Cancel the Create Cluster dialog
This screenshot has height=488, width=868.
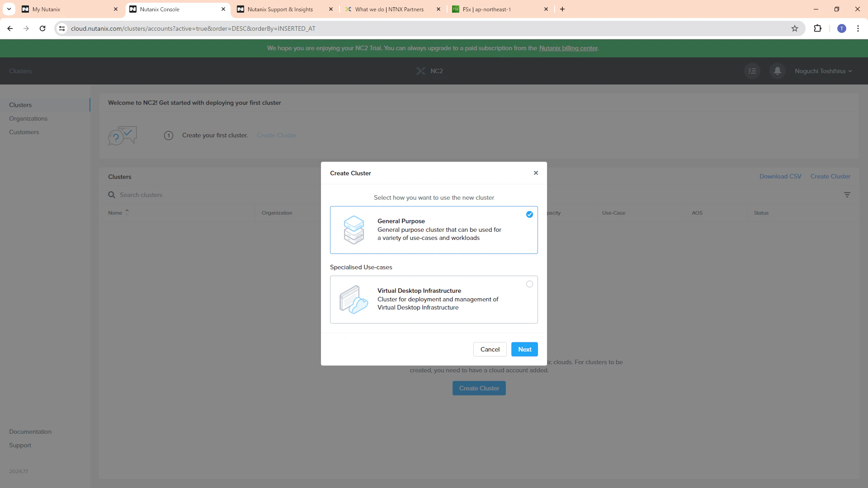coord(490,349)
